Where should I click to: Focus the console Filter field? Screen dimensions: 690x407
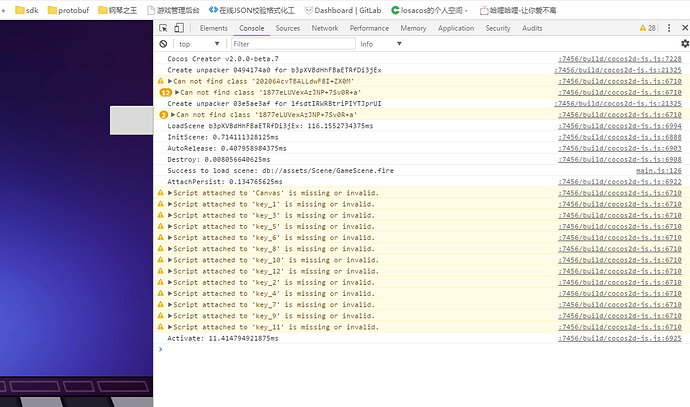293,44
